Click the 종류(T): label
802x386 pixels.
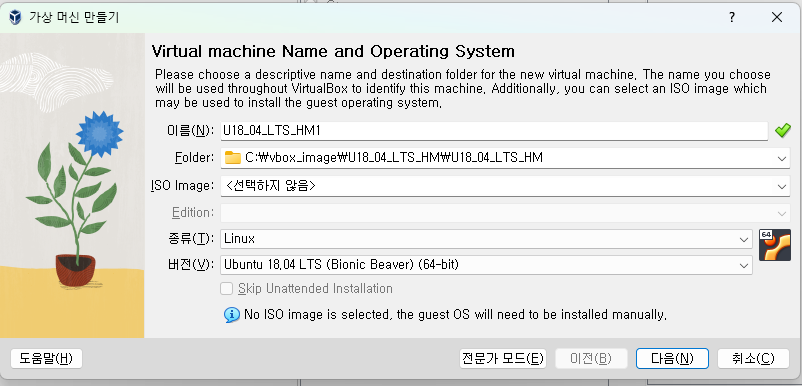190,239
